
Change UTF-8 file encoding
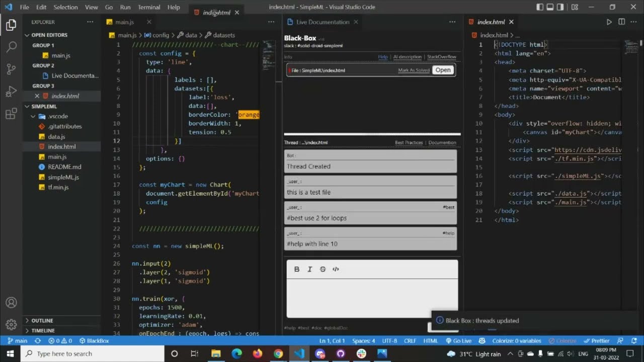389,341
